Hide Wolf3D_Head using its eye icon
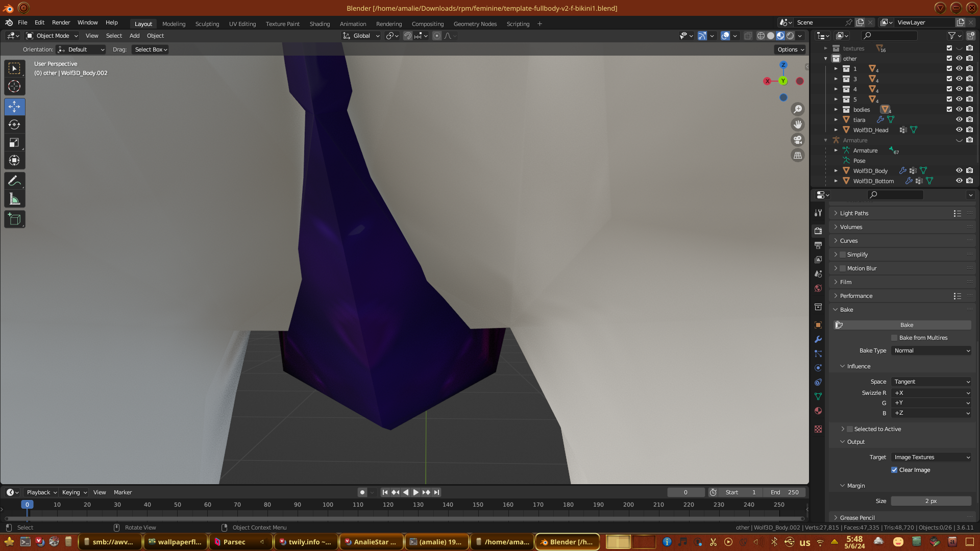The image size is (980, 551). point(959,130)
